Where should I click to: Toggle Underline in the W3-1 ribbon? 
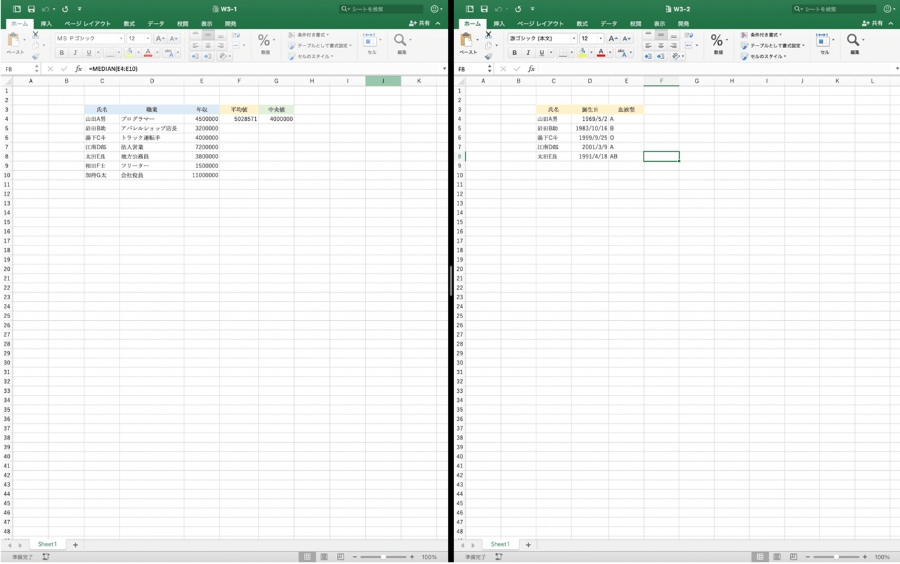(x=88, y=53)
